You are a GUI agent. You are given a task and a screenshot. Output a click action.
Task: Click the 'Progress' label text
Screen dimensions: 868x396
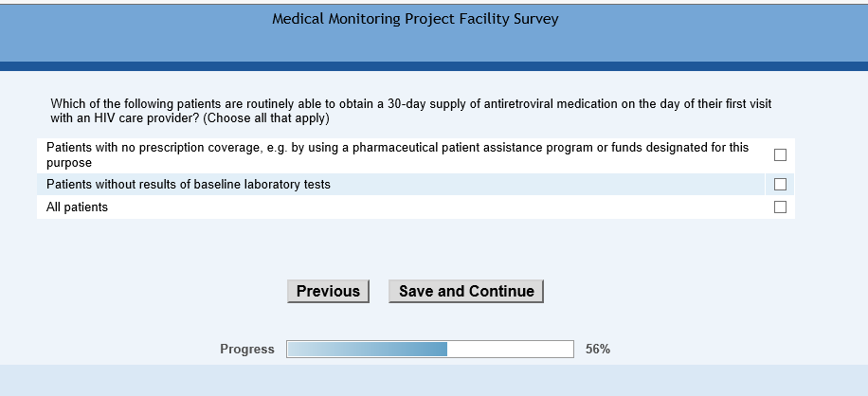[x=247, y=350]
